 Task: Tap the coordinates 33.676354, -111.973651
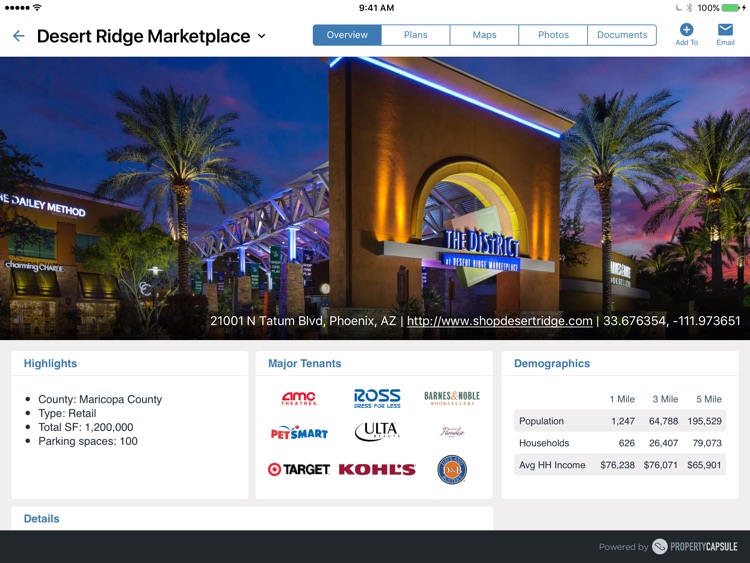(672, 321)
